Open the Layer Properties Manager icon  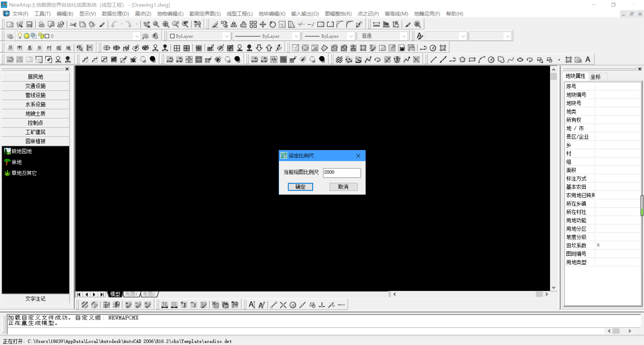coord(10,36)
